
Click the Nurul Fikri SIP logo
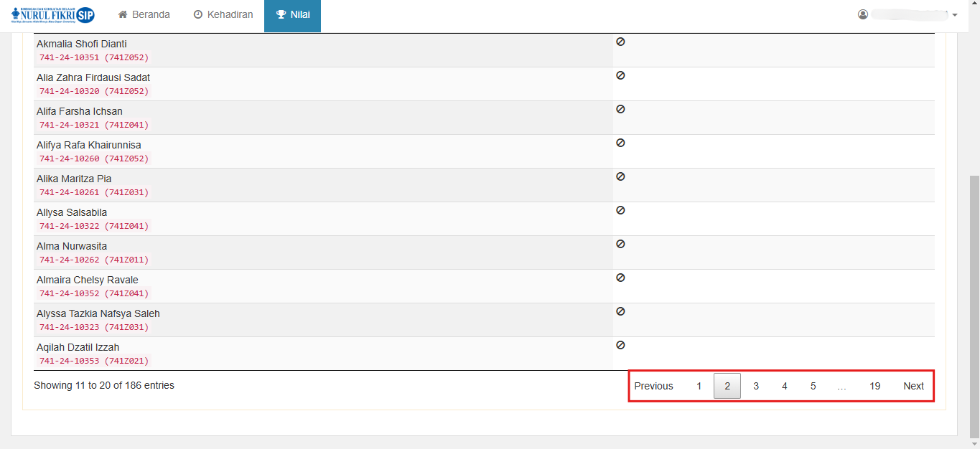pos(53,15)
